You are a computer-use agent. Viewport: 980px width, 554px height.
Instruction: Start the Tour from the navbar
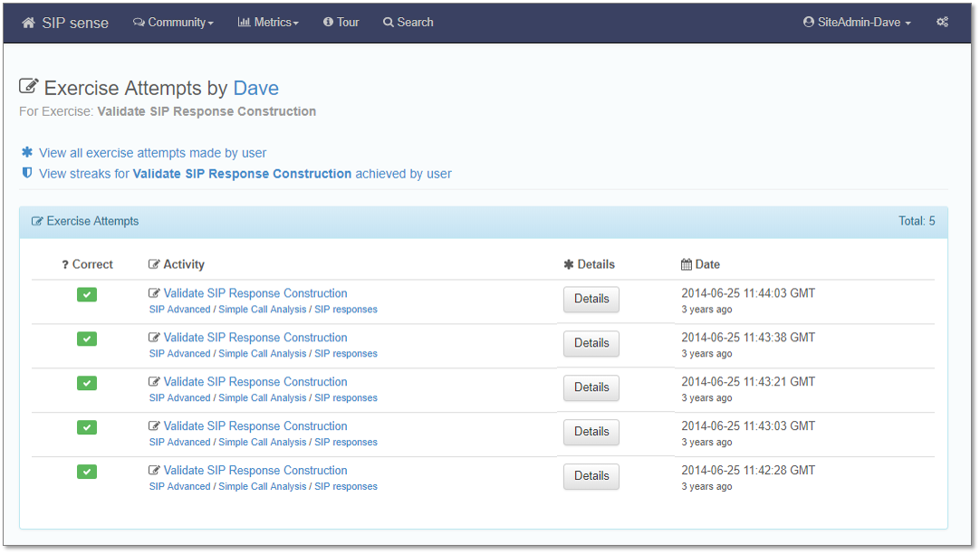(x=341, y=23)
